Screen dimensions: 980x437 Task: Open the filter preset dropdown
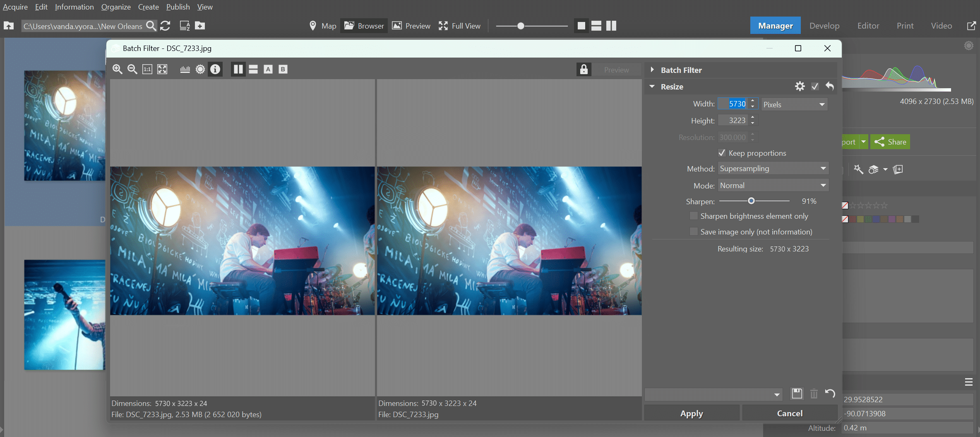click(x=713, y=394)
